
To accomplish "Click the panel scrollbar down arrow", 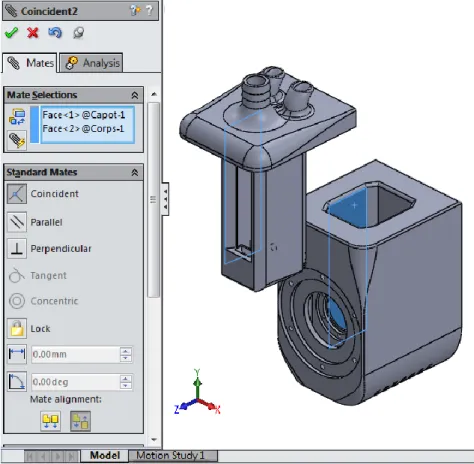I will 154,440.
